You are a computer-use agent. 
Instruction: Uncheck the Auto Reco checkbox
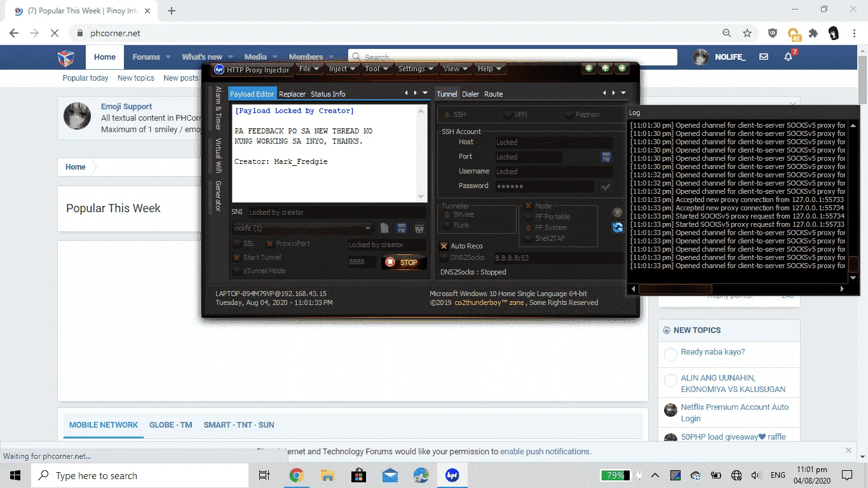pos(444,246)
